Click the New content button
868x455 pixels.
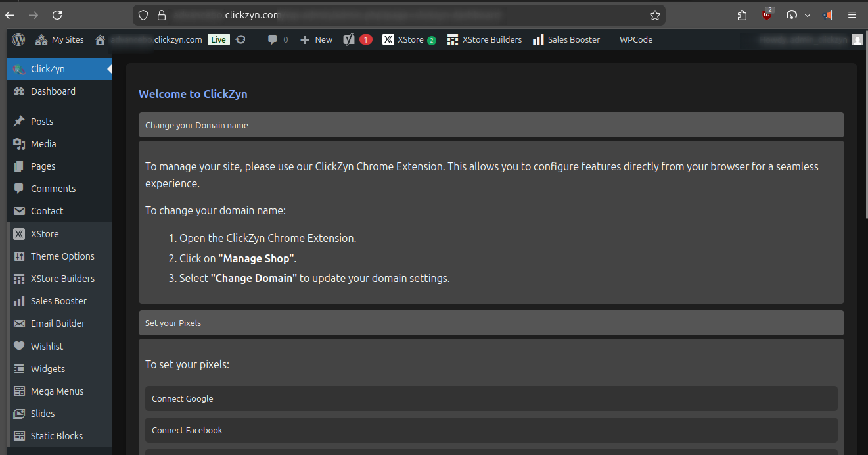(317, 39)
